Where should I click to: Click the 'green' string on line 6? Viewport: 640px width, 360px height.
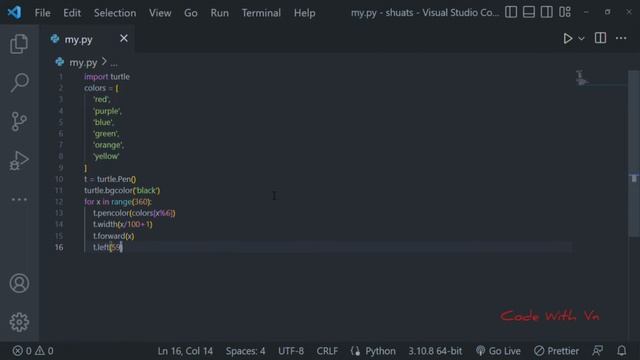point(106,133)
